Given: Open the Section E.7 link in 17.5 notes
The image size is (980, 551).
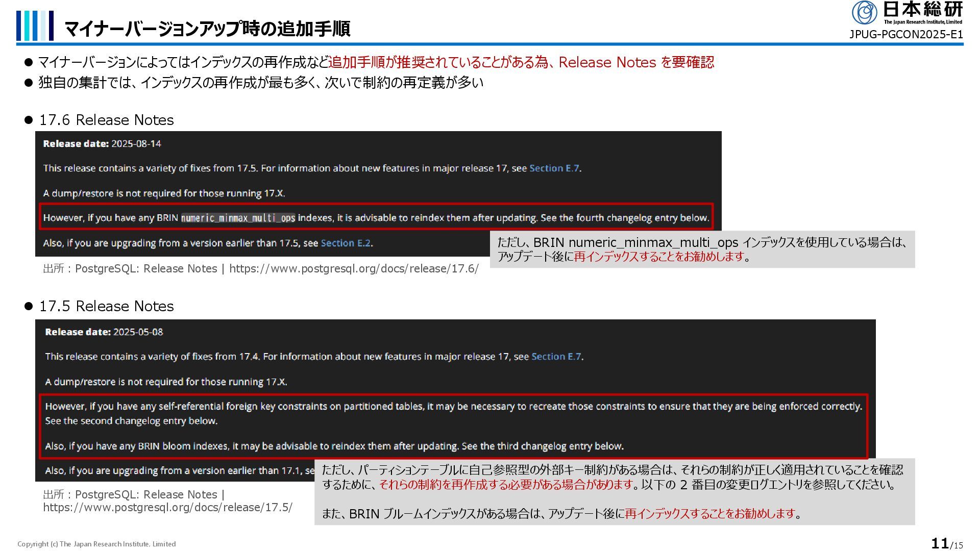Looking at the screenshot, I should click(x=556, y=357).
